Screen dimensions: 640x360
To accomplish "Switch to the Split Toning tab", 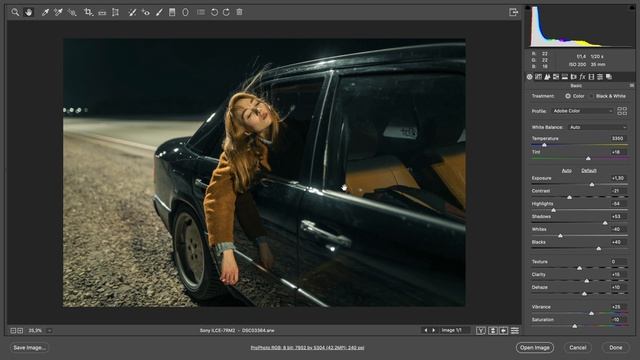I will [565, 77].
